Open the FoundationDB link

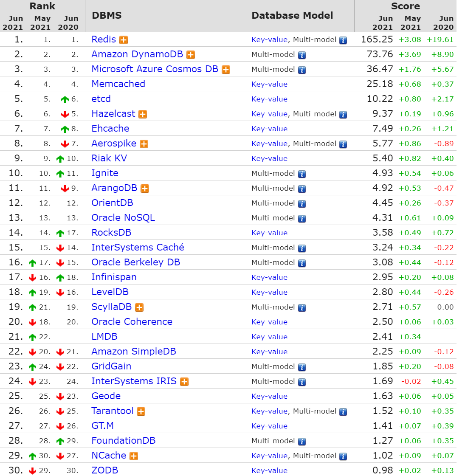click(x=124, y=441)
